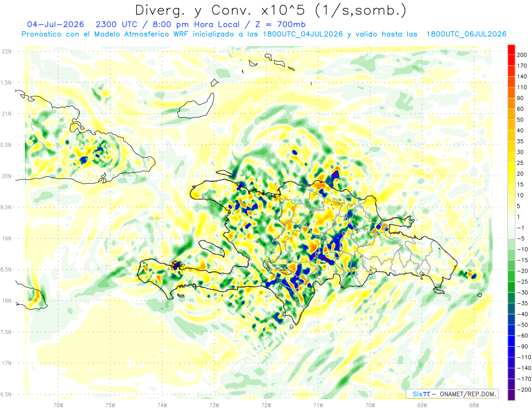Click the positive '25' colorbar value
Viewport: 532px width, 411px height.
point(520,163)
